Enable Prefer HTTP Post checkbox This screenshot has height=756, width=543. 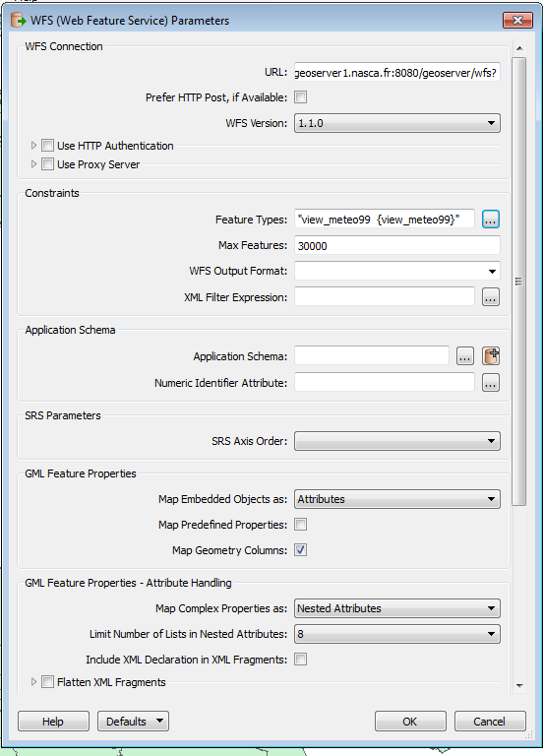(301, 97)
